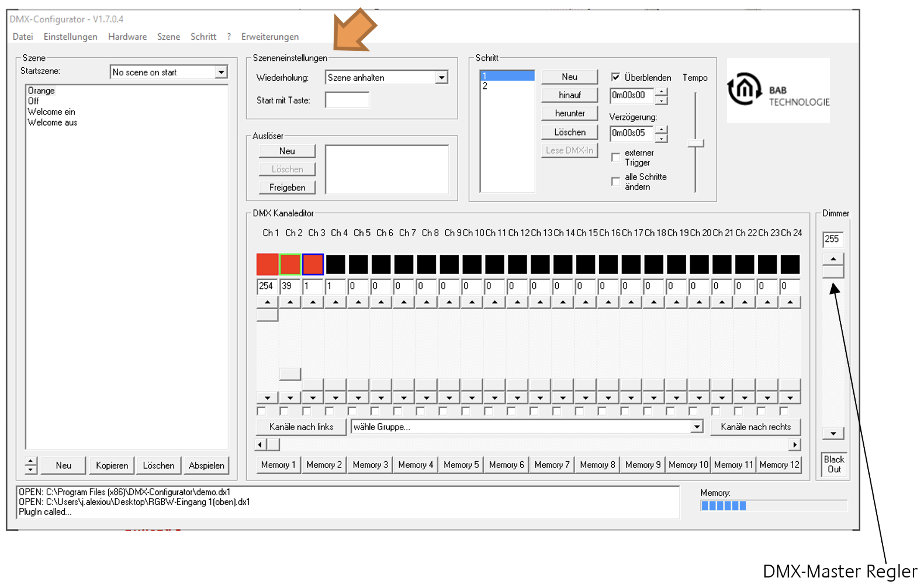The height and width of the screenshot is (588, 924).
Task: Click the Ch 1 value field 254
Action: 267,286
